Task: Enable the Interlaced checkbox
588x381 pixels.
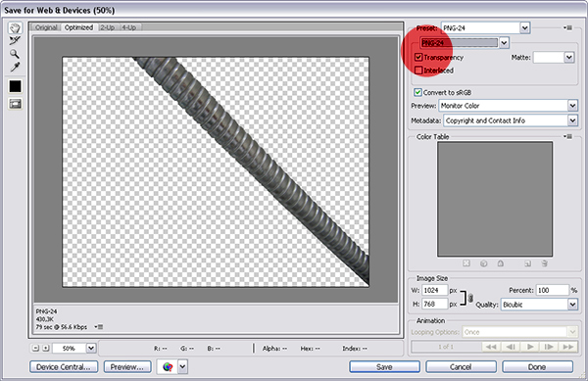Action: (x=418, y=71)
